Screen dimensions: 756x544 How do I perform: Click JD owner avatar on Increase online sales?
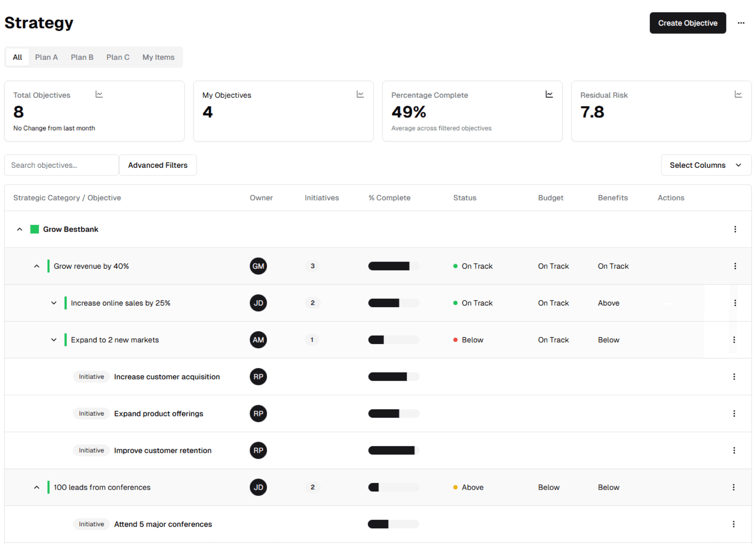(x=258, y=303)
